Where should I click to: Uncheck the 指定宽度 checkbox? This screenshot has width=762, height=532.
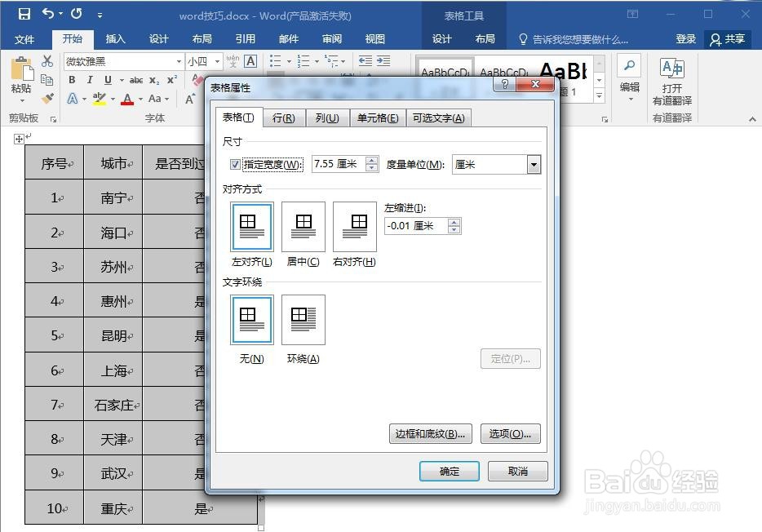[234, 163]
